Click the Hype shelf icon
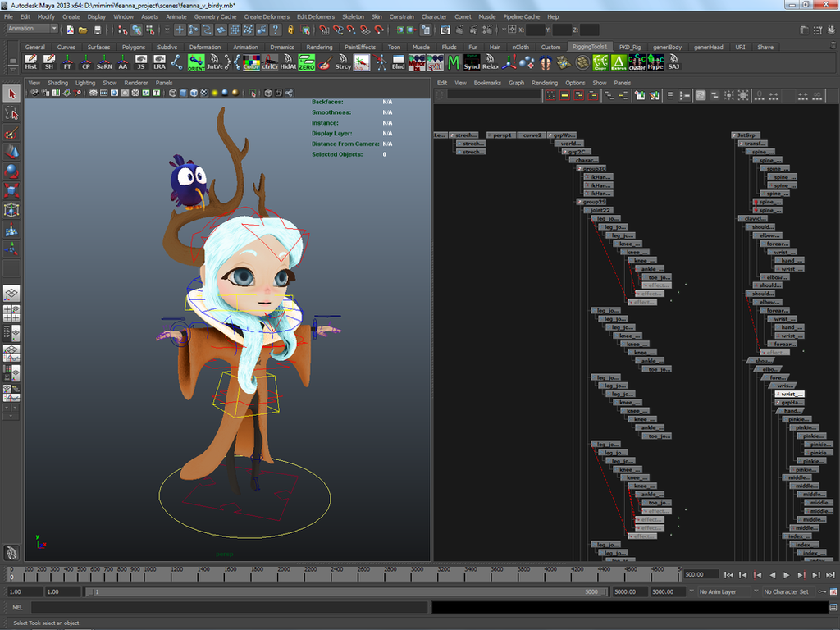Screen dimensions: 840x630 655,62
